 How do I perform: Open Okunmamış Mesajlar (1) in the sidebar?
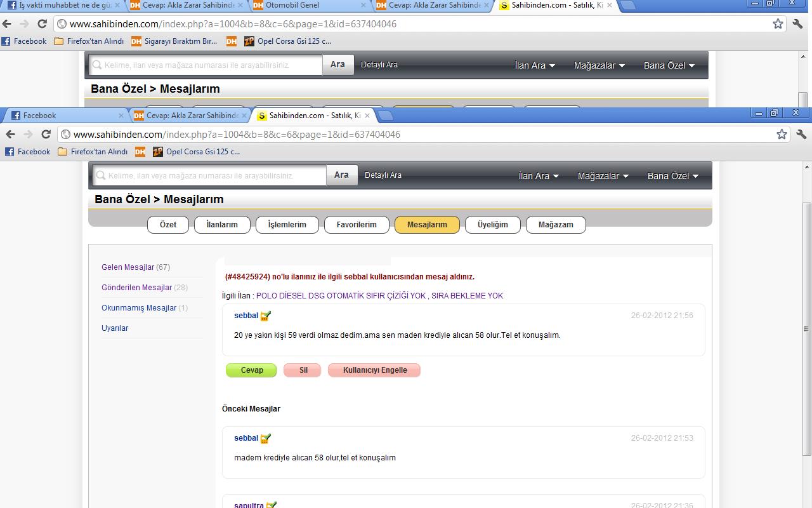[145, 308]
